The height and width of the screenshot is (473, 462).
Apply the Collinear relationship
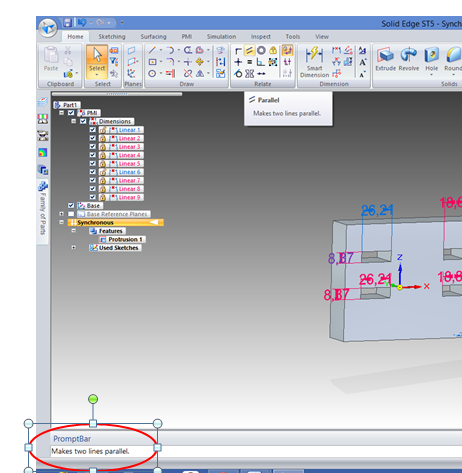pyautogui.click(x=261, y=73)
